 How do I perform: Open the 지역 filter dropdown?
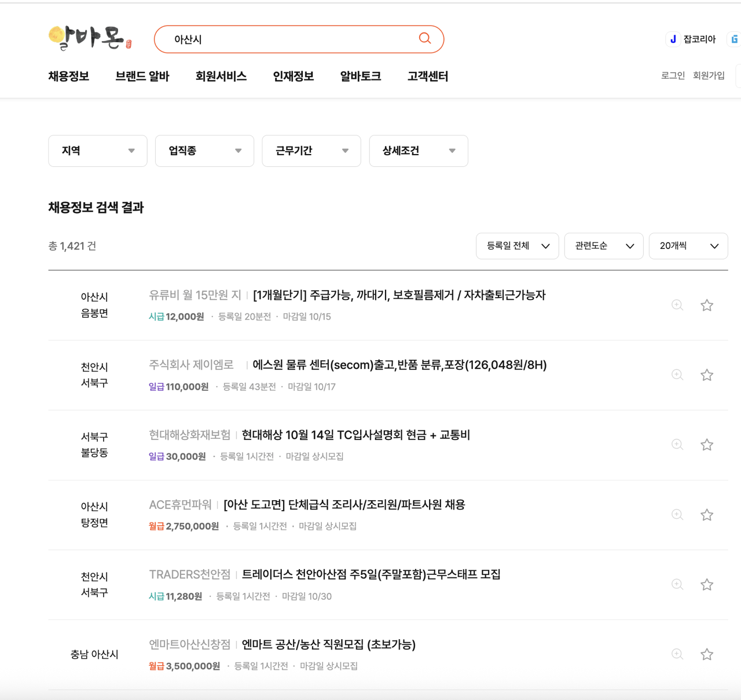[97, 151]
